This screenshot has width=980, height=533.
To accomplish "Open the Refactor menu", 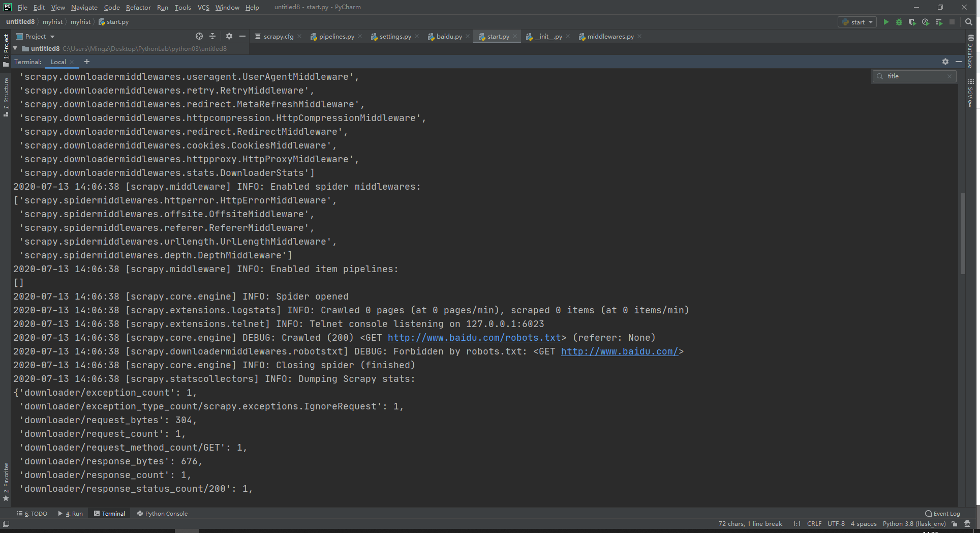I will click(x=138, y=7).
